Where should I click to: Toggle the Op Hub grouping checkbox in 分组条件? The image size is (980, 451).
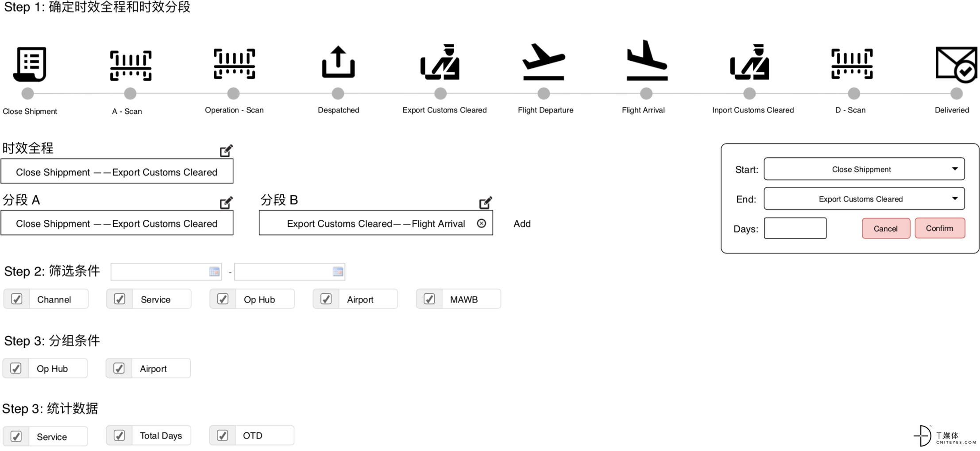[16, 368]
